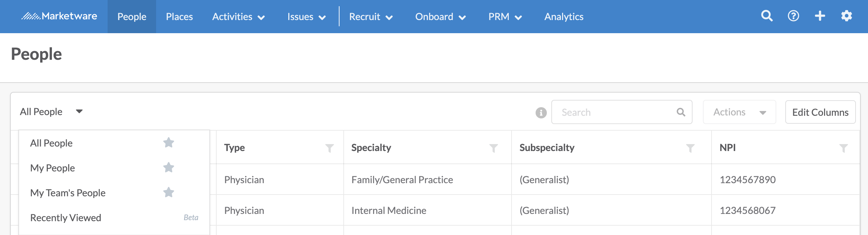Open the Actions dropdown
This screenshot has width=868, height=235.
[x=739, y=112]
